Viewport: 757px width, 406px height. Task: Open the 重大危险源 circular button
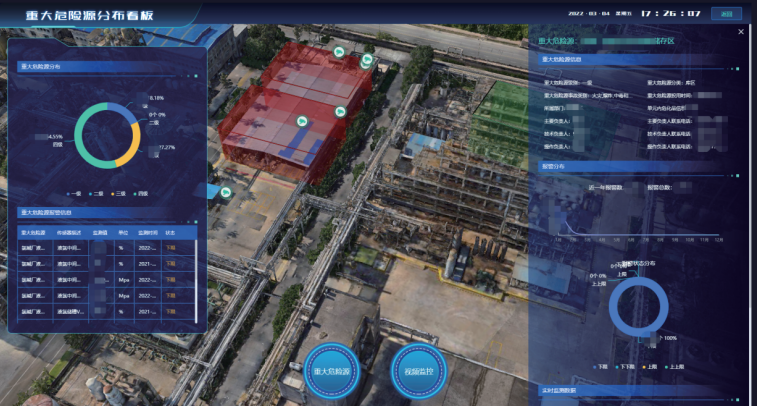331,371
